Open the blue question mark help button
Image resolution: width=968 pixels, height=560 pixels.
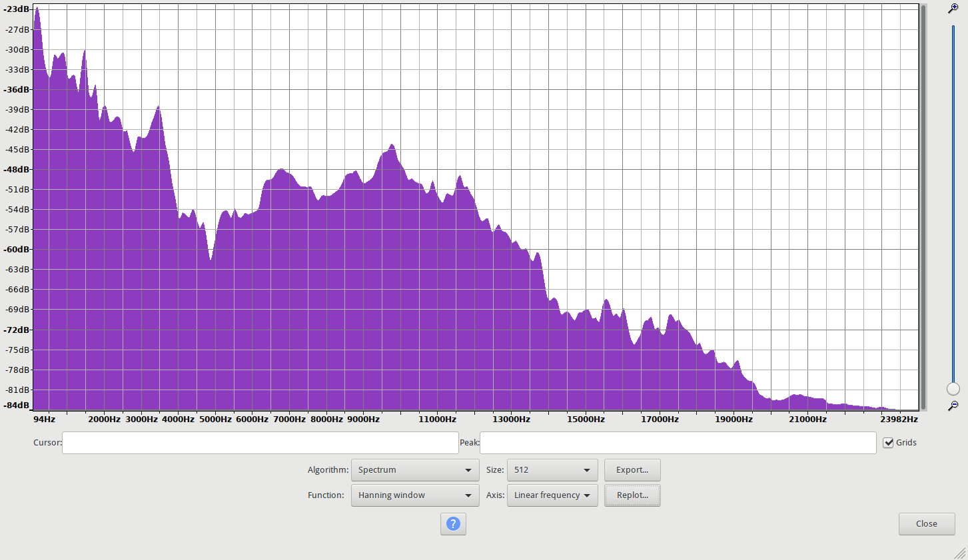pos(453,523)
